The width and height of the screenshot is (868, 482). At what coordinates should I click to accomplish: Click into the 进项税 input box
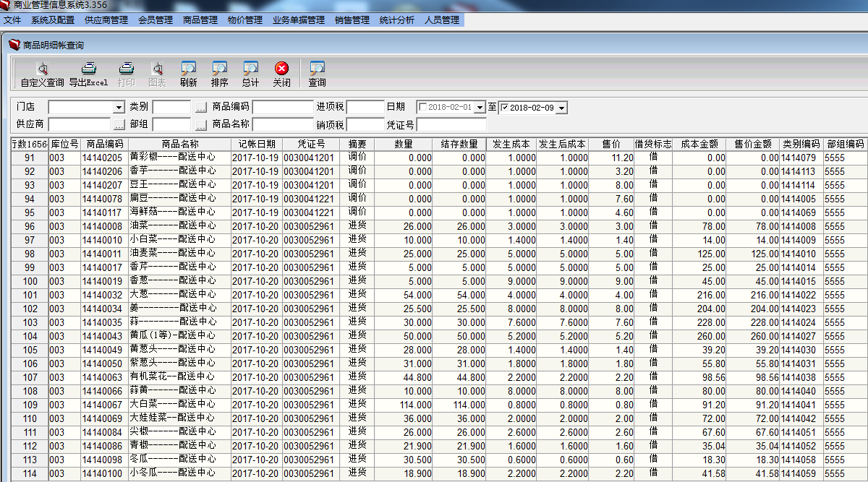pos(365,108)
